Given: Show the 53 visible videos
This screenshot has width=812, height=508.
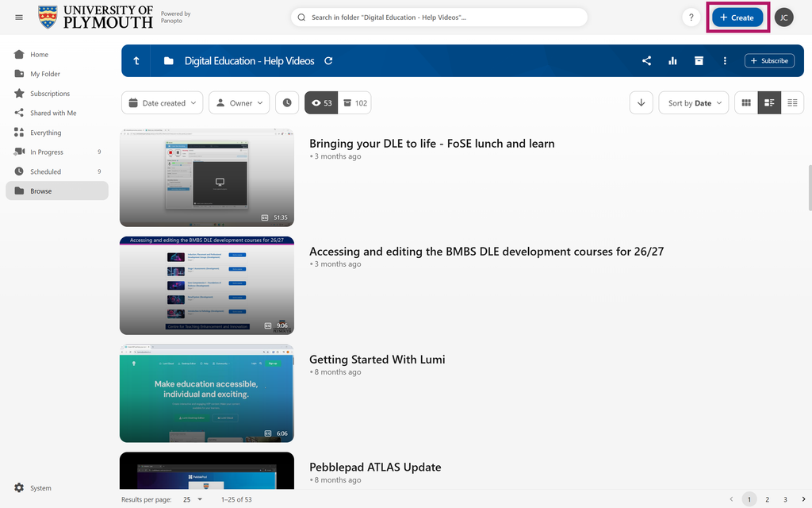Looking at the screenshot, I should pyautogui.click(x=321, y=102).
